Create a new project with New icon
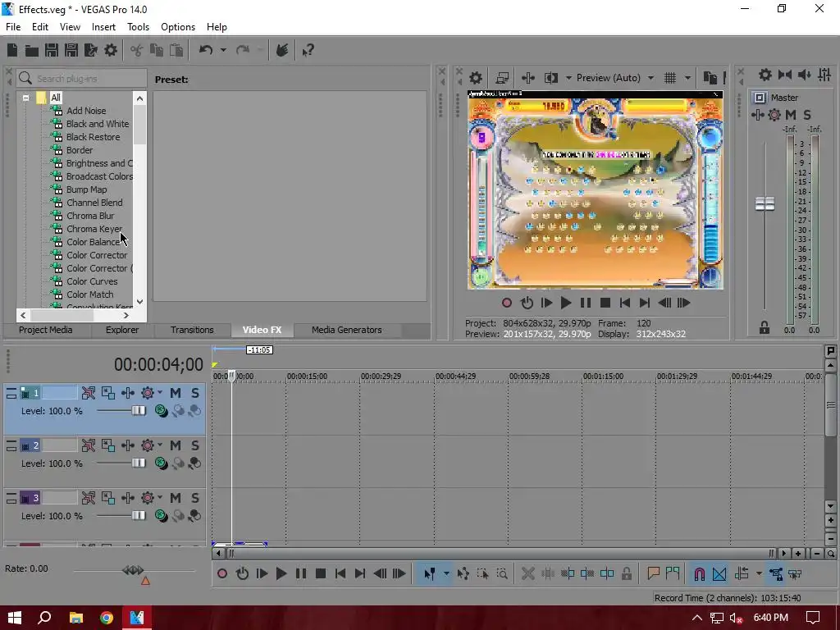The height and width of the screenshot is (630, 840). pos(11,50)
